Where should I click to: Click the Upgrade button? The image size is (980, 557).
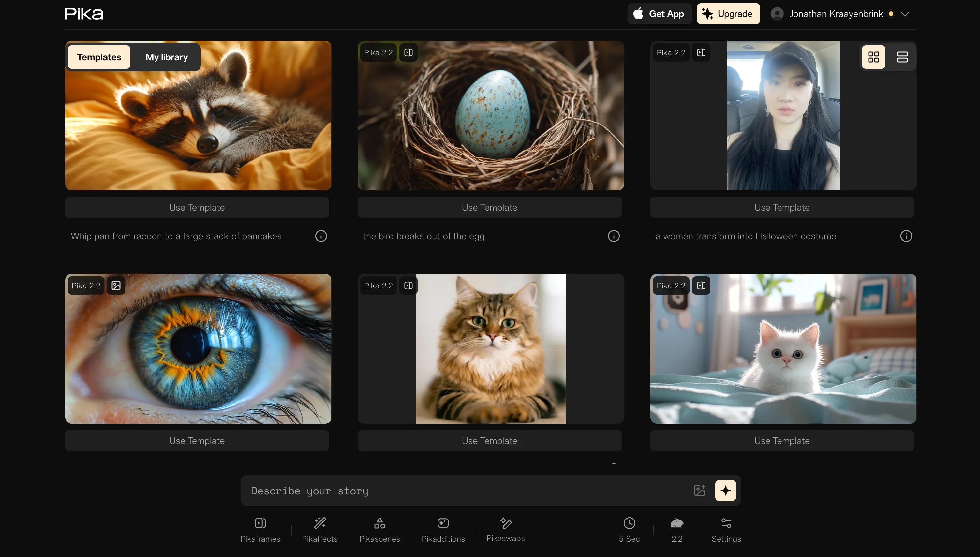point(728,14)
